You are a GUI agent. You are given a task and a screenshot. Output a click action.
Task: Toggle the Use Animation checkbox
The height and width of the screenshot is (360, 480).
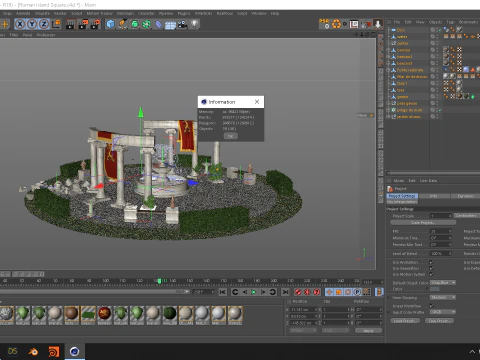pos(432,262)
